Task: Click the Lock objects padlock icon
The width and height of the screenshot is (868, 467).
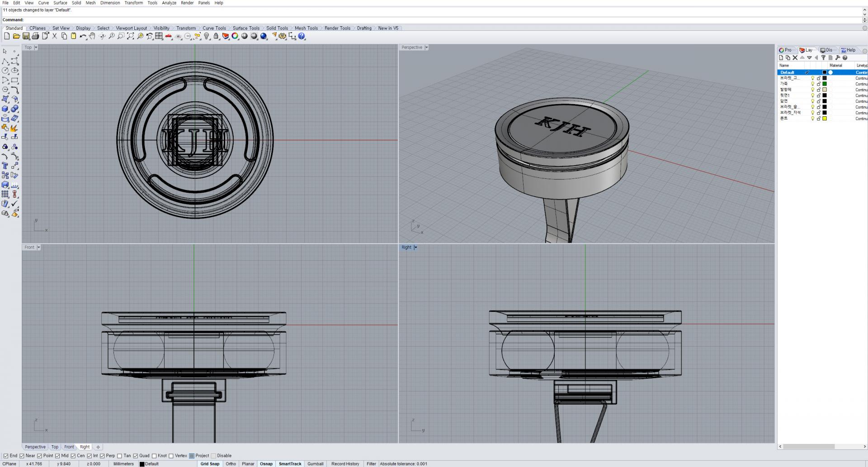Action: [216, 36]
